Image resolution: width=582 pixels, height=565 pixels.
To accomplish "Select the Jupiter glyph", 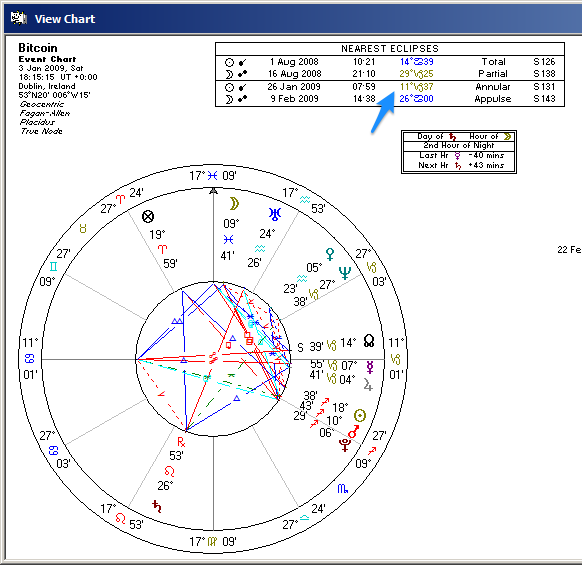I will coord(368,385).
